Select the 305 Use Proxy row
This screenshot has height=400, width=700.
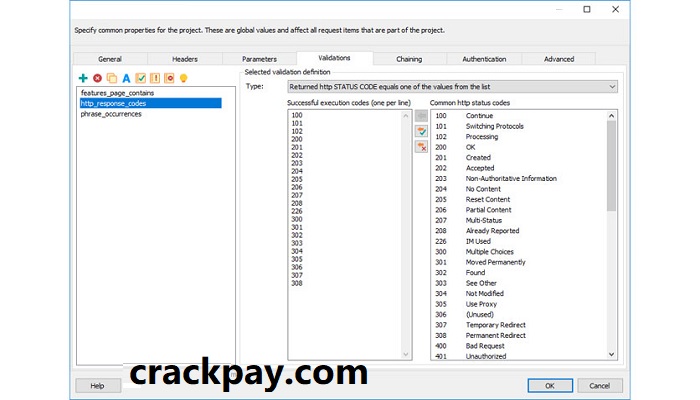point(519,304)
